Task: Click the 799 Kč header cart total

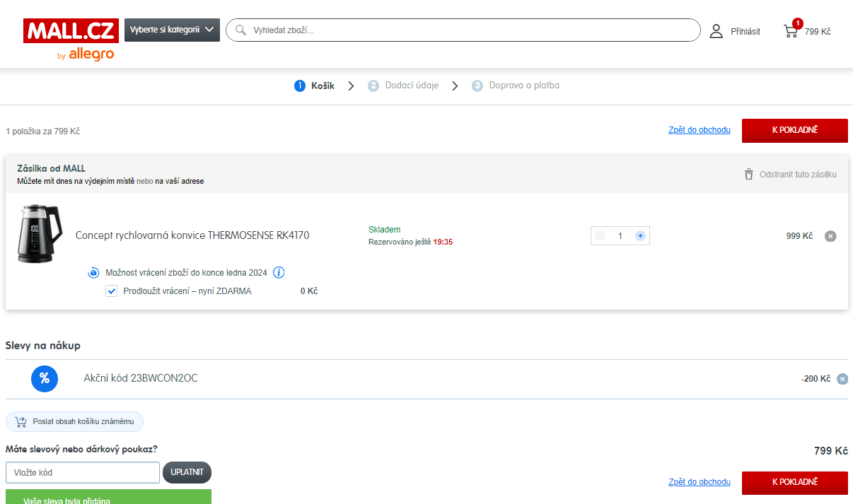Action: [x=818, y=32]
